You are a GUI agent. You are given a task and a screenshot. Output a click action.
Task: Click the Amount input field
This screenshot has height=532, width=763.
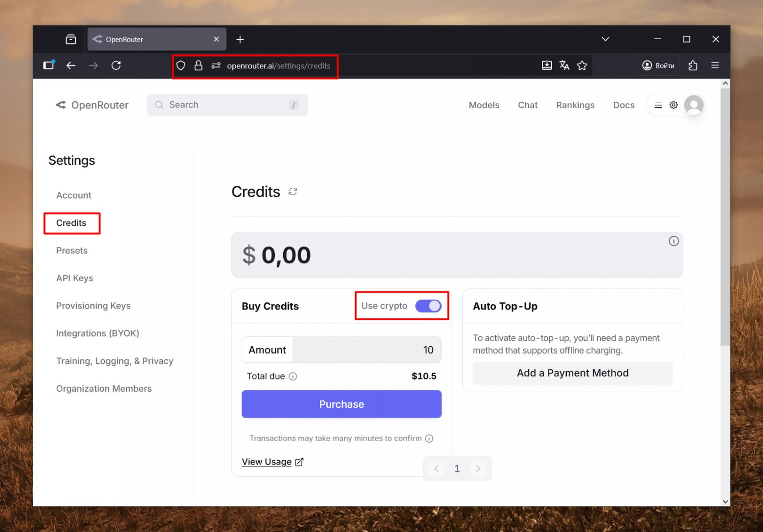coord(367,350)
